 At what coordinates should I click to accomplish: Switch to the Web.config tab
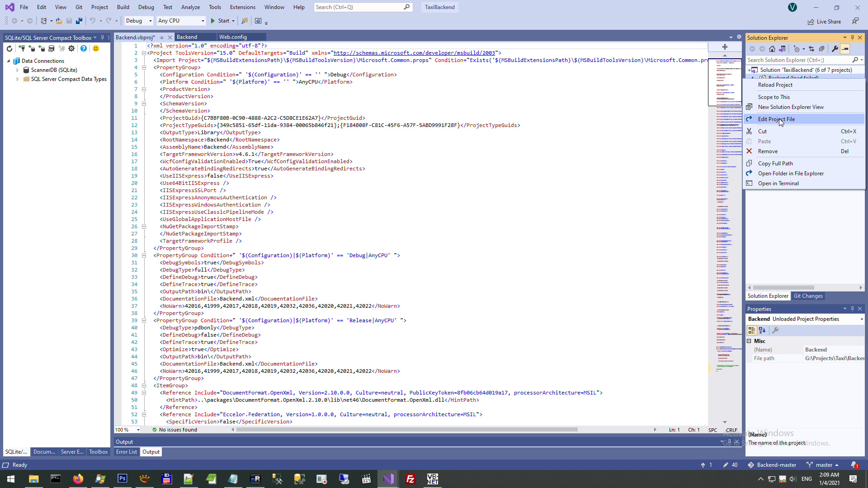pos(233,37)
